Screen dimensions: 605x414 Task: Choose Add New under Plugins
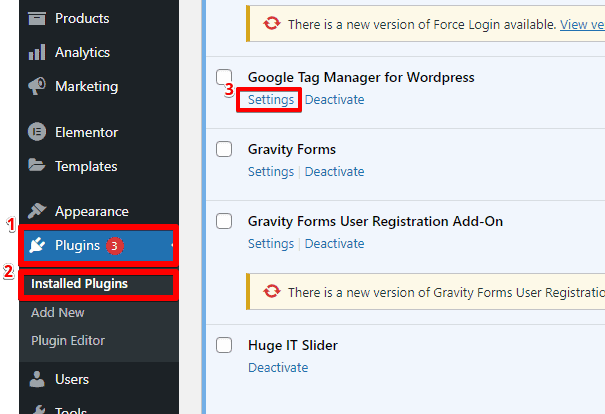(57, 312)
